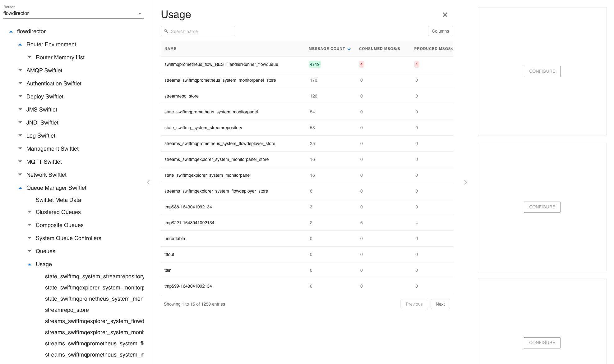Collapse the flowdirector root node arrow

click(x=11, y=31)
